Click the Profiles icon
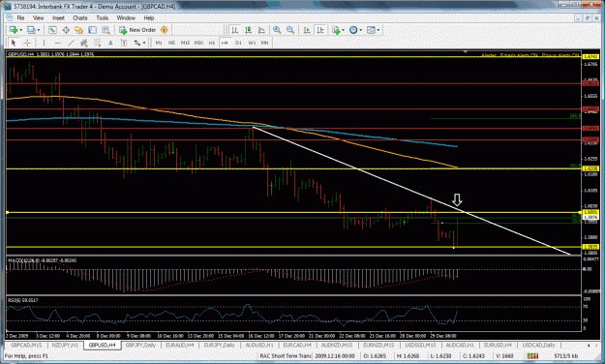This screenshot has width=605, height=364. [x=31, y=30]
